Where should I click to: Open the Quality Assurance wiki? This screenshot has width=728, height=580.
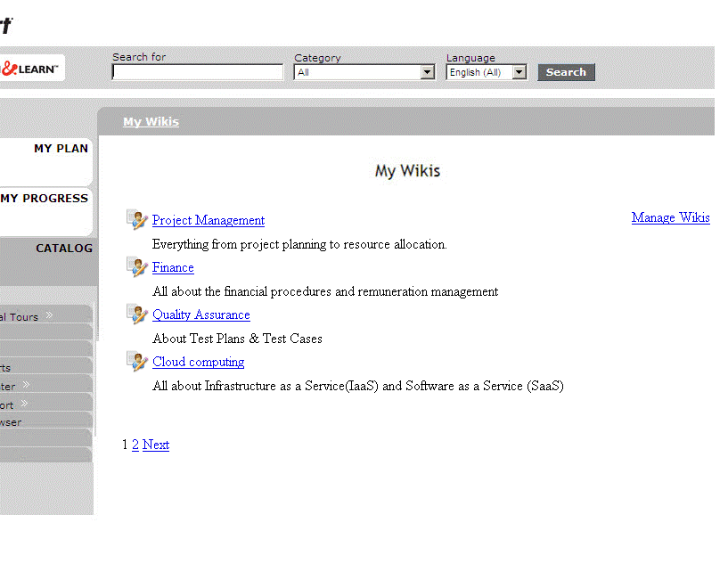(201, 315)
